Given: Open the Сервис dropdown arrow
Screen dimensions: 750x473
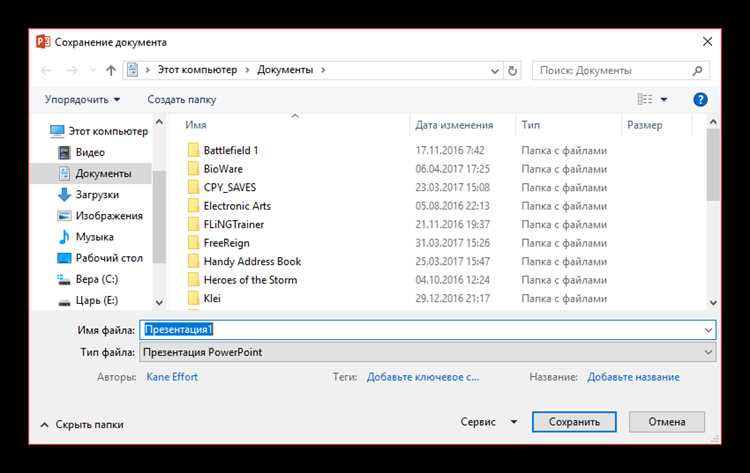Looking at the screenshot, I should point(514,422).
